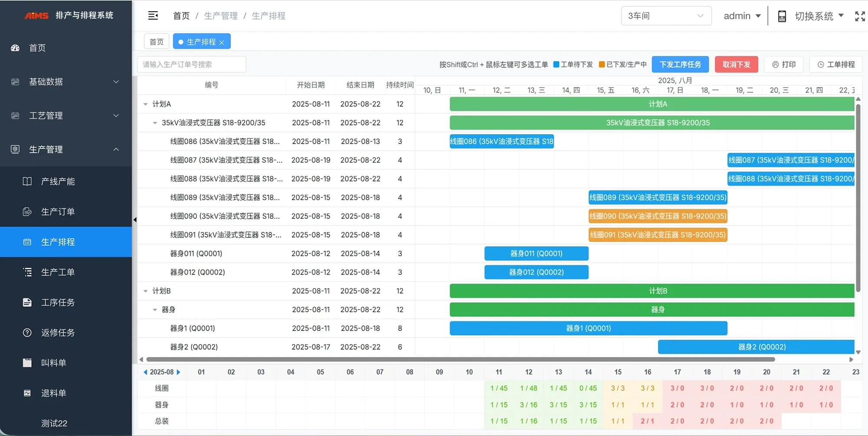The width and height of the screenshot is (868, 436).
Task: Click the 返修任务 question-mark icon
Action: [27, 333]
